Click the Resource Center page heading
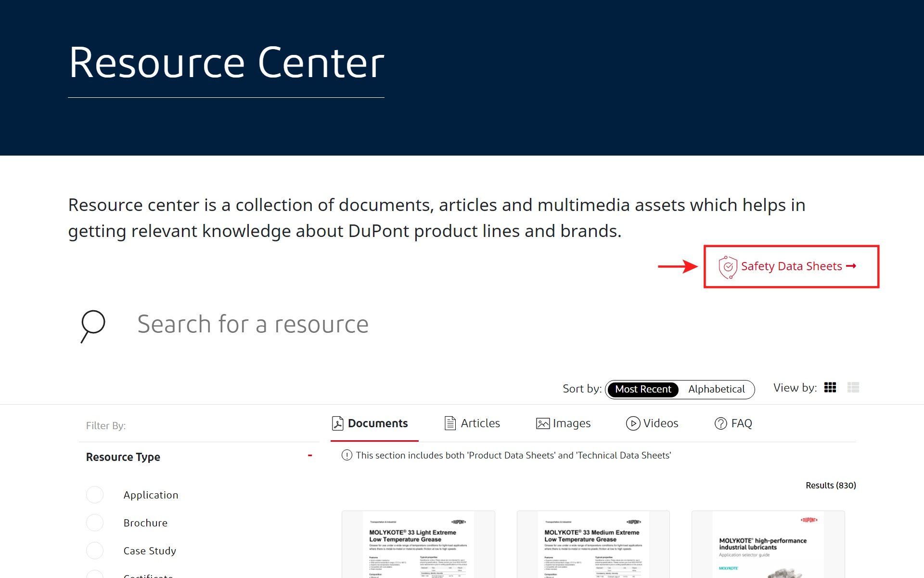This screenshot has width=924, height=578. [226, 63]
